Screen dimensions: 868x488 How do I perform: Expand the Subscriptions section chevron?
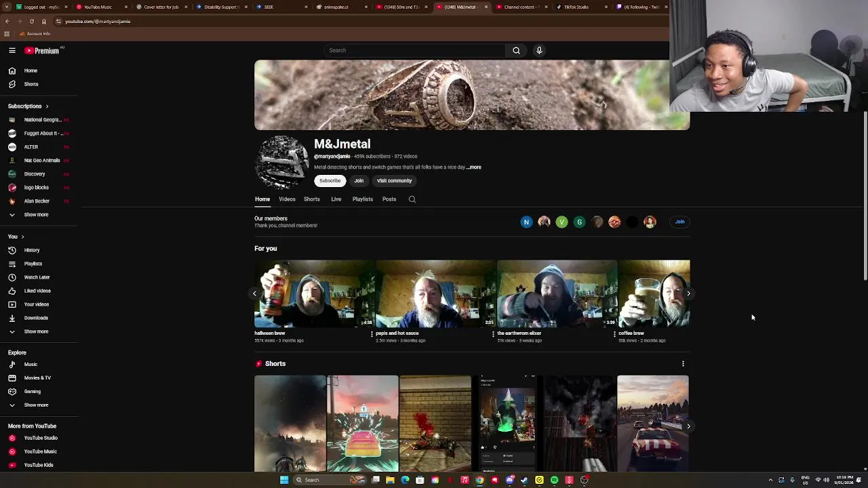pyautogui.click(x=47, y=106)
